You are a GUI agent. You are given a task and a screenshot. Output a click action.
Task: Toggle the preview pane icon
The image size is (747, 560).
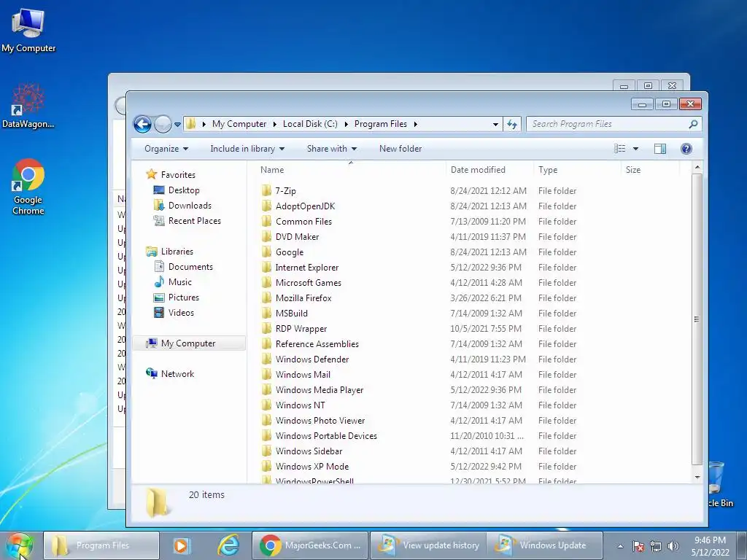tap(659, 149)
